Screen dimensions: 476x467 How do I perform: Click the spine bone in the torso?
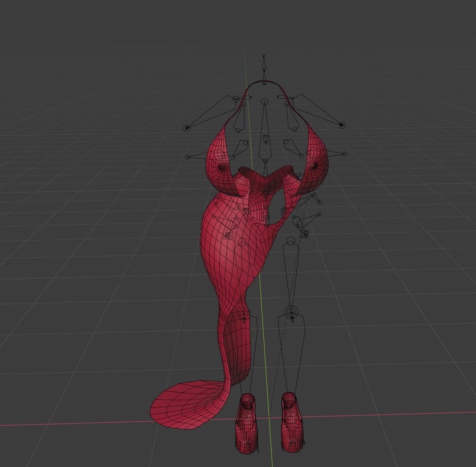265,137
